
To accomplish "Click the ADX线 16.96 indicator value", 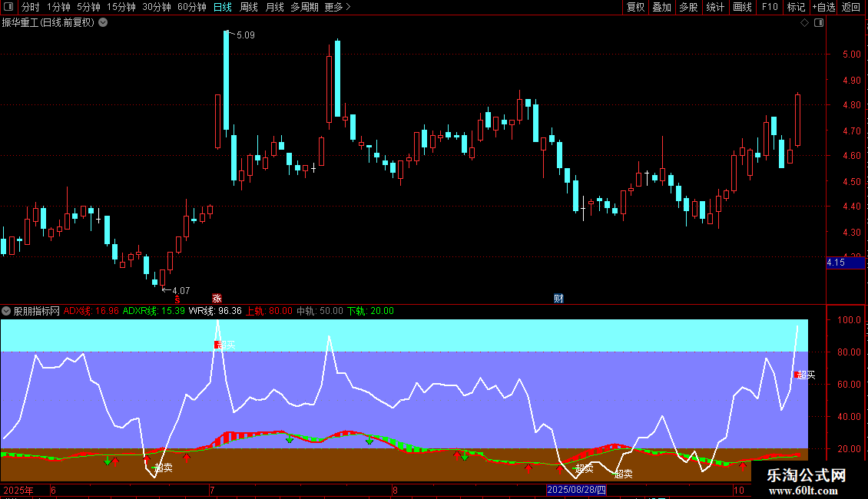I will [91, 311].
